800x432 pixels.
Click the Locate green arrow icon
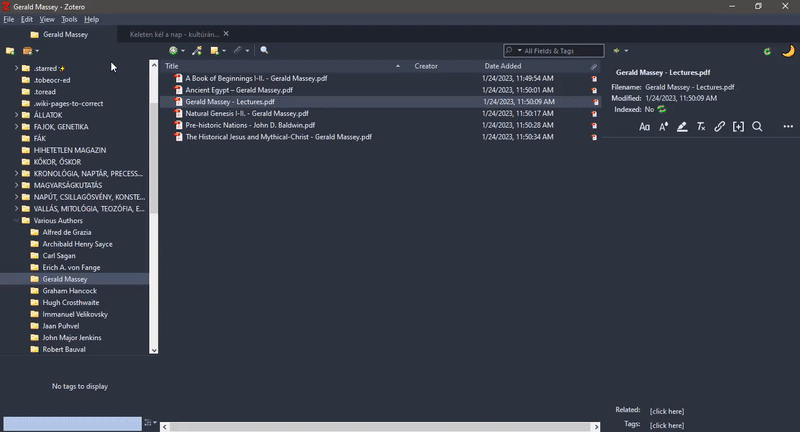(x=616, y=50)
